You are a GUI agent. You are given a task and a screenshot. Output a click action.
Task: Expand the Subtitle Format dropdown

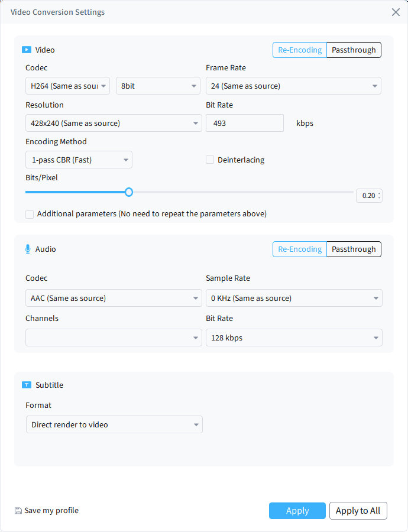pyautogui.click(x=114, y=424)
